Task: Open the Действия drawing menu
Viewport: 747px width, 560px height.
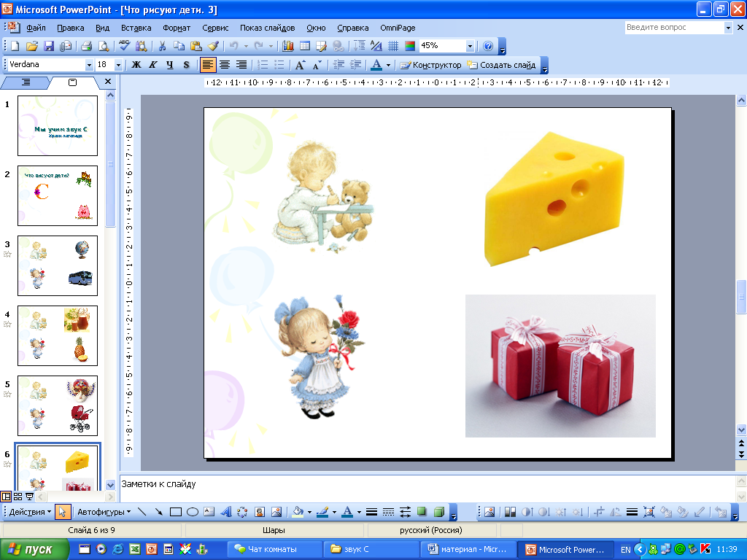Action: click(x=30, y=512)
